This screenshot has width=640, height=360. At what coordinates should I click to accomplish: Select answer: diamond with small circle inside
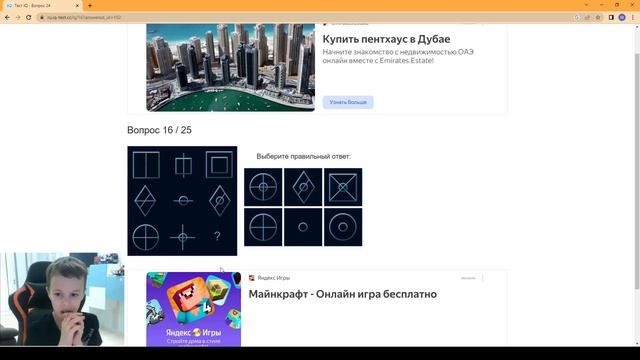[303, 187]
